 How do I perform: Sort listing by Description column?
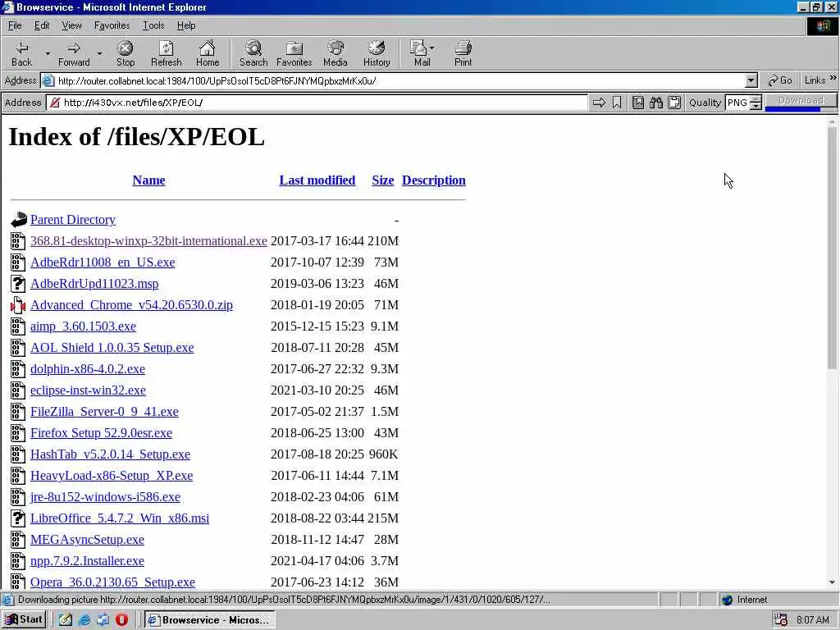tap(434, 180)
